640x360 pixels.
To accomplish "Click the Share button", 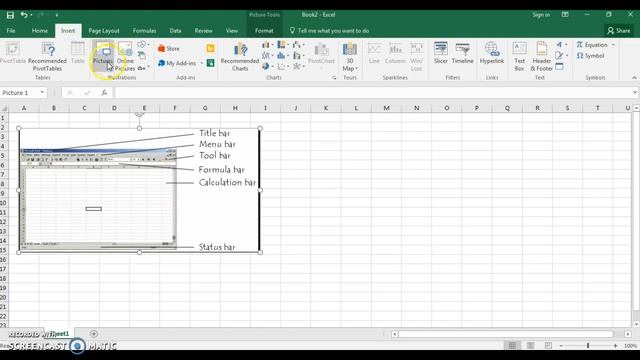I will coord(619,31).
